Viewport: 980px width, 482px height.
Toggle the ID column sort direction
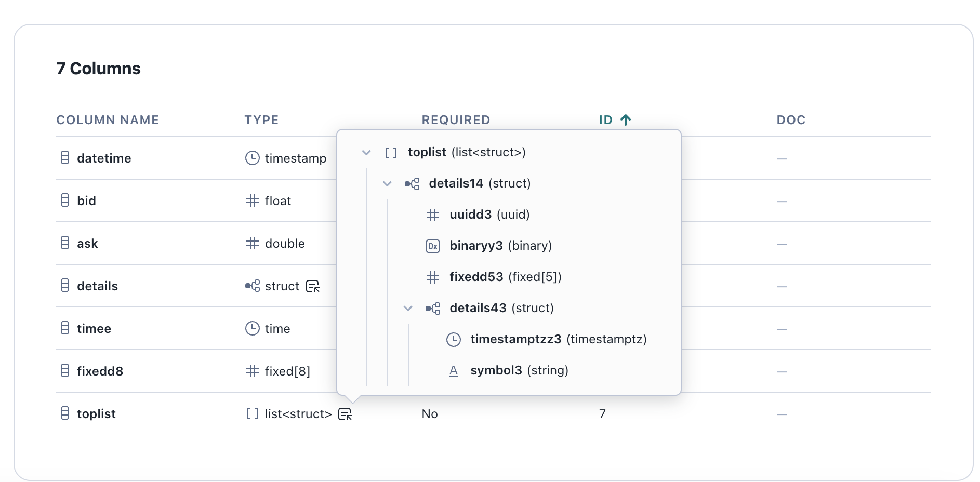point(614,119)
